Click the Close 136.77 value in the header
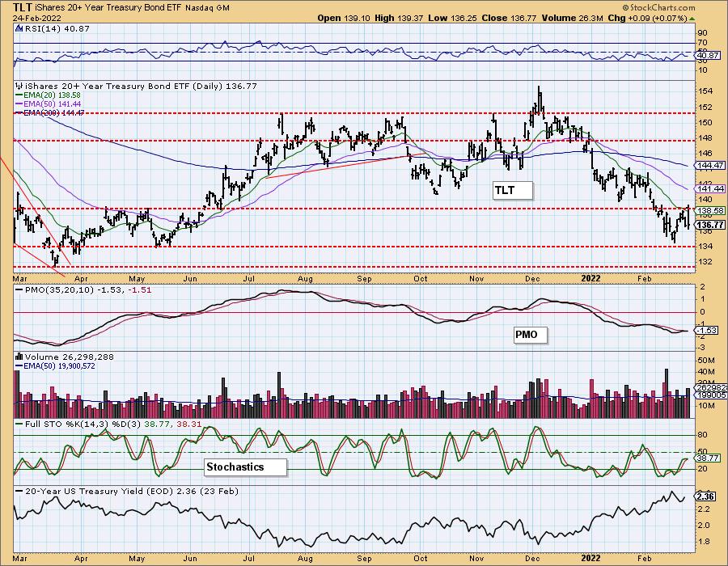Viewport: 728px width, 566px height. 509,18
